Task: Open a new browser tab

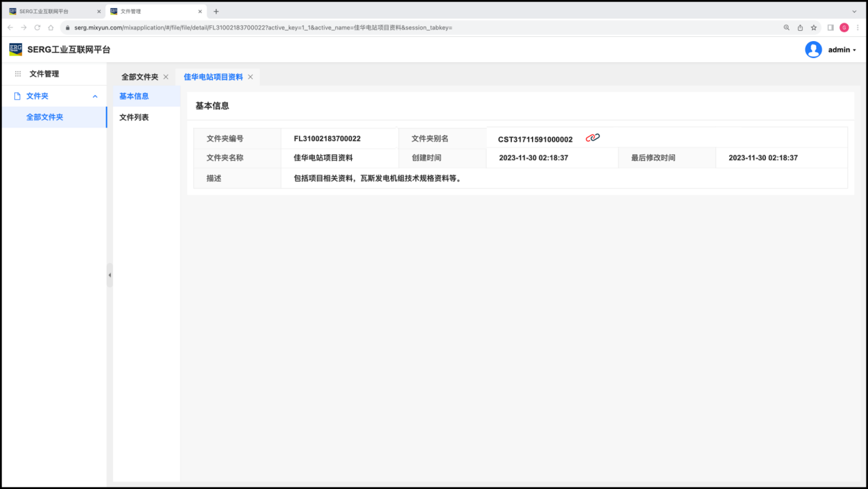Action: tap(216, 12)
